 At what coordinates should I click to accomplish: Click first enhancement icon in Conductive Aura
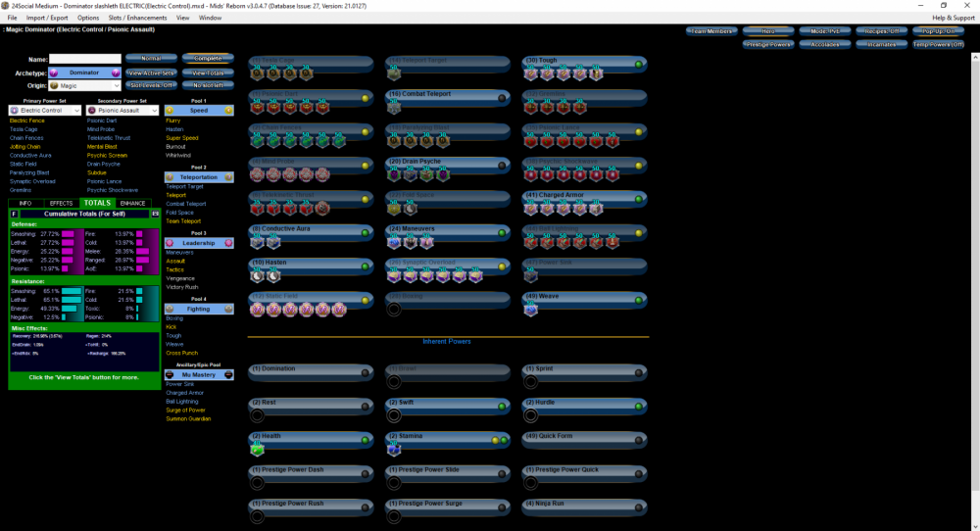[258, 242]
